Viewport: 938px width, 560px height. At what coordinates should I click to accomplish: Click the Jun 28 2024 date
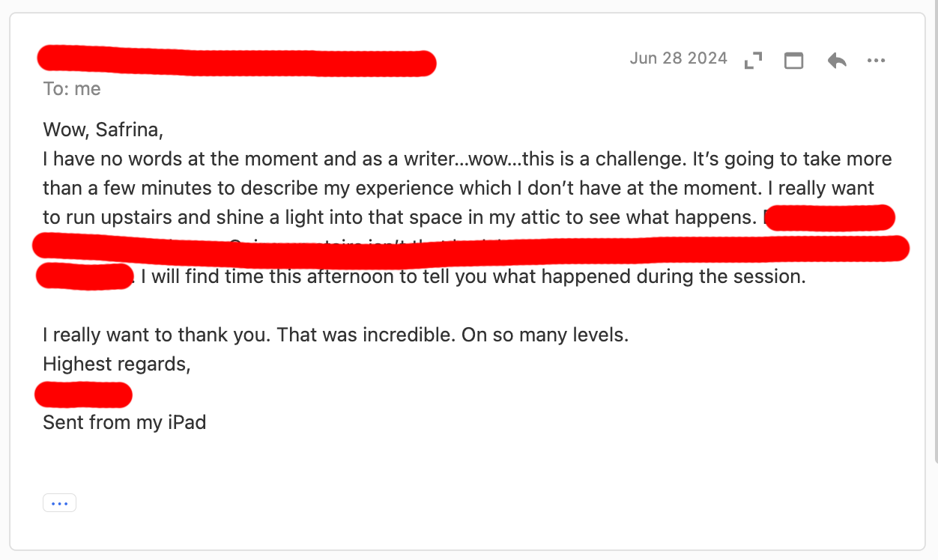(x=678, y=58)
